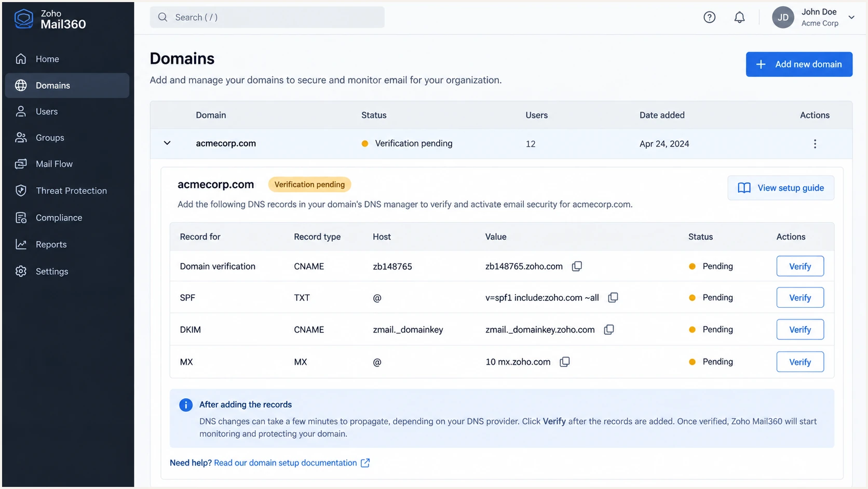Copy the SPF record value

(613, 297)
